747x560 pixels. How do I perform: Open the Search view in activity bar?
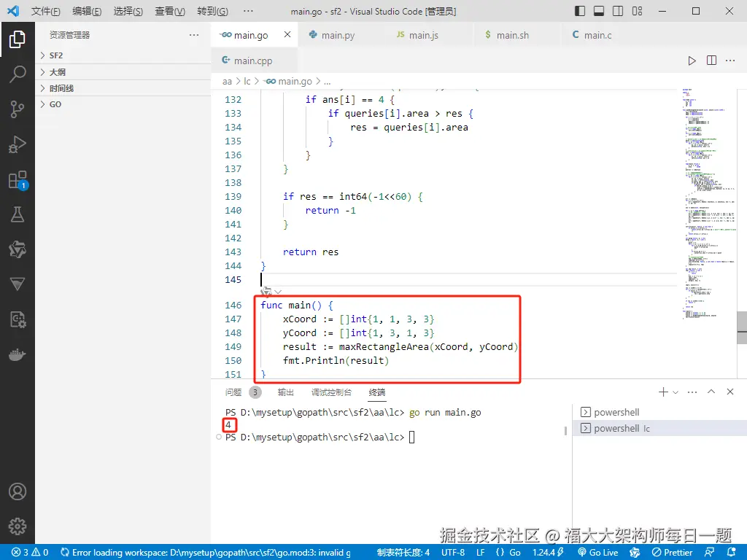pos(18,74)
